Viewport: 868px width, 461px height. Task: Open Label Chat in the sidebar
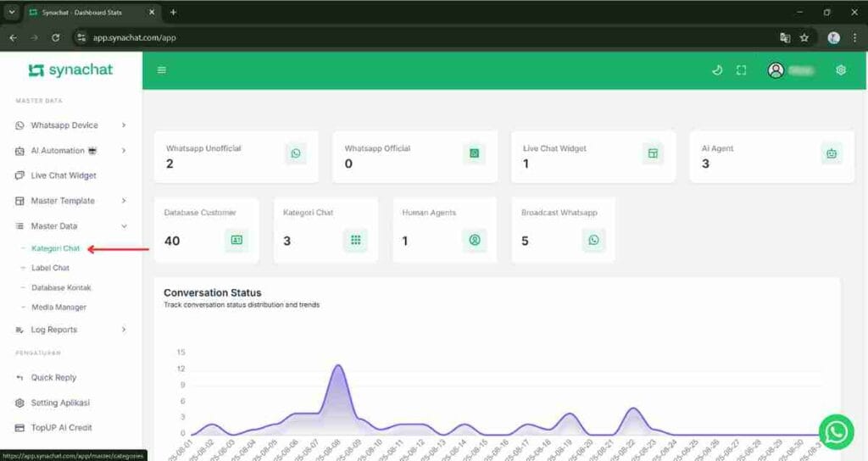pyautogui.click(x=50, y=268)
